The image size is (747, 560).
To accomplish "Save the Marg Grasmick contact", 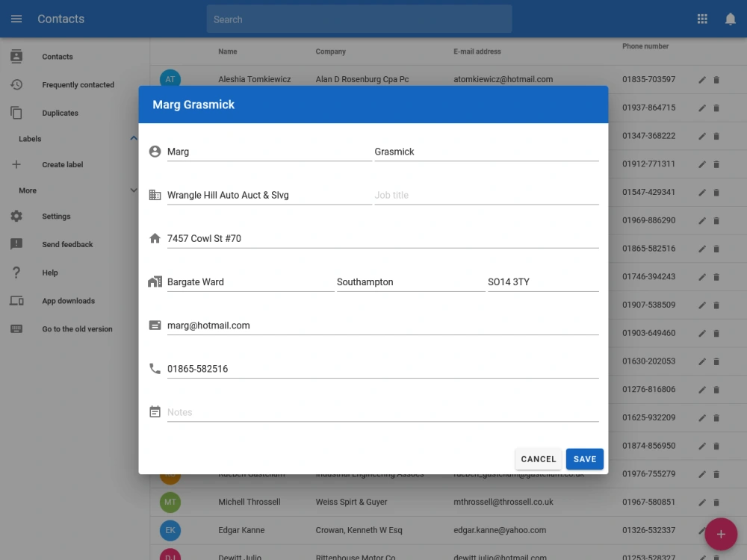I will (585, 459).
